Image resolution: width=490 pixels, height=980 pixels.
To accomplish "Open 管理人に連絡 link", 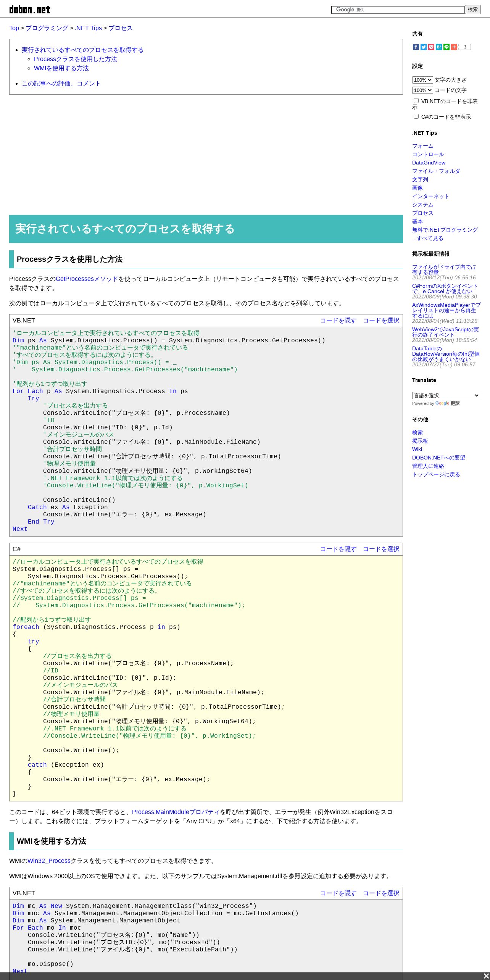I will pyautogui.click(x=428, y=466).
